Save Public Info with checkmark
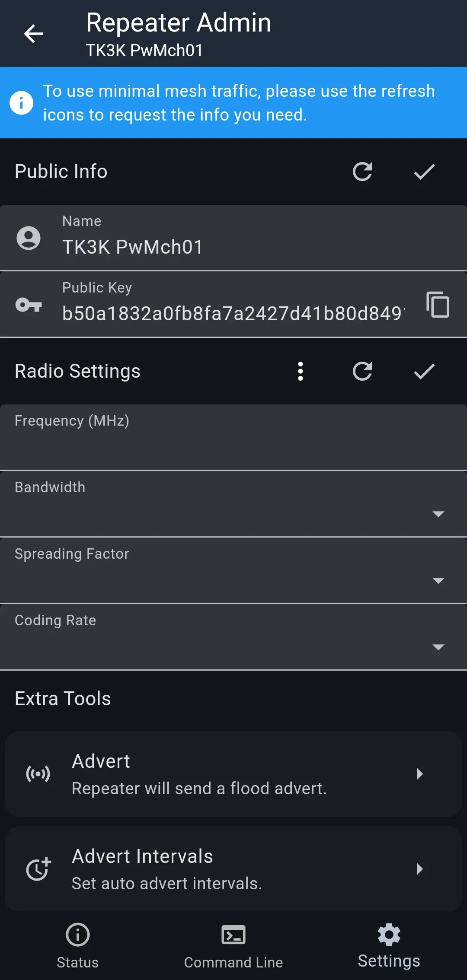This screenshot has height=980, width=467. [424, 172]
